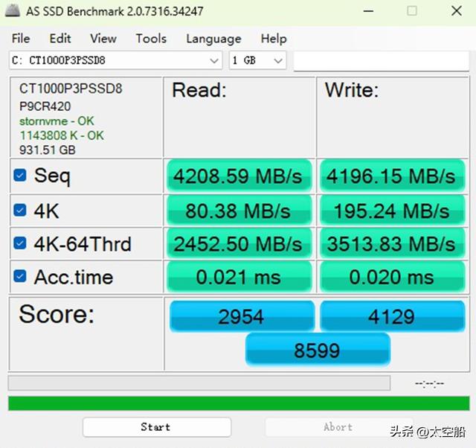Expand the C: CT1000P3PSSD8 drive dropdown
This screenshot has height=448, width=476.
(116, 60)
